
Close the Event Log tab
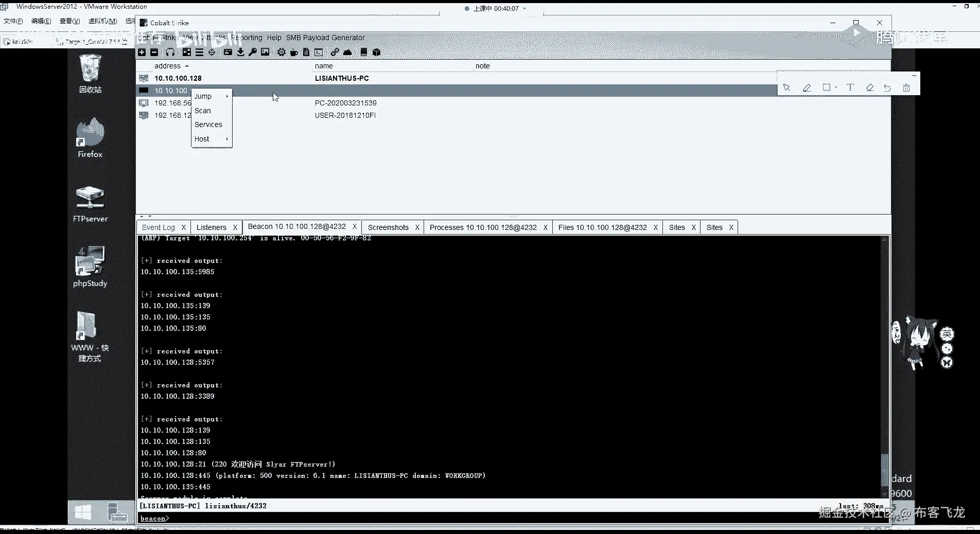coord(183,227)
